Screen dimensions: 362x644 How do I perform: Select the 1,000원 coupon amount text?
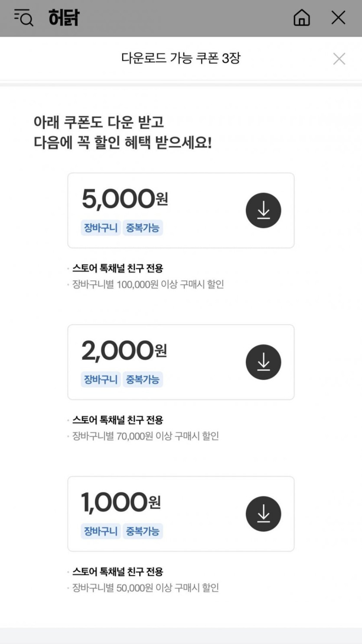[121, 503]
